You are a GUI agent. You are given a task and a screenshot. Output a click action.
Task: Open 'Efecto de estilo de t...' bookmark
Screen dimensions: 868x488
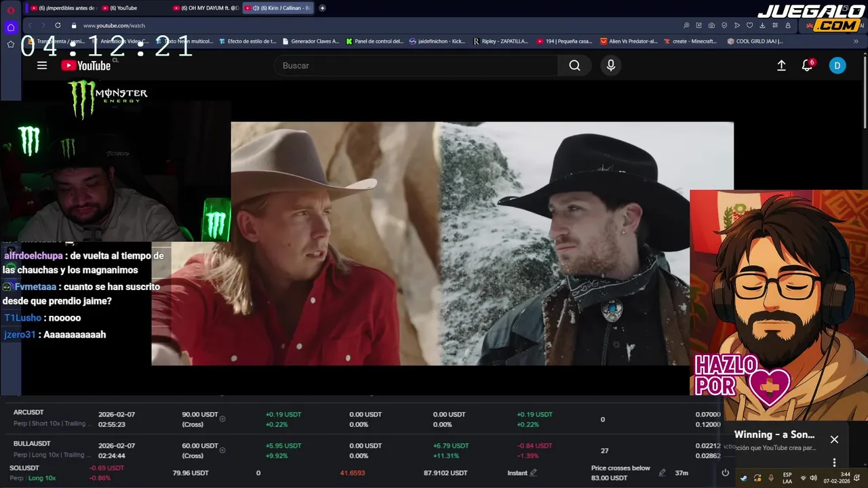[248, 41]
